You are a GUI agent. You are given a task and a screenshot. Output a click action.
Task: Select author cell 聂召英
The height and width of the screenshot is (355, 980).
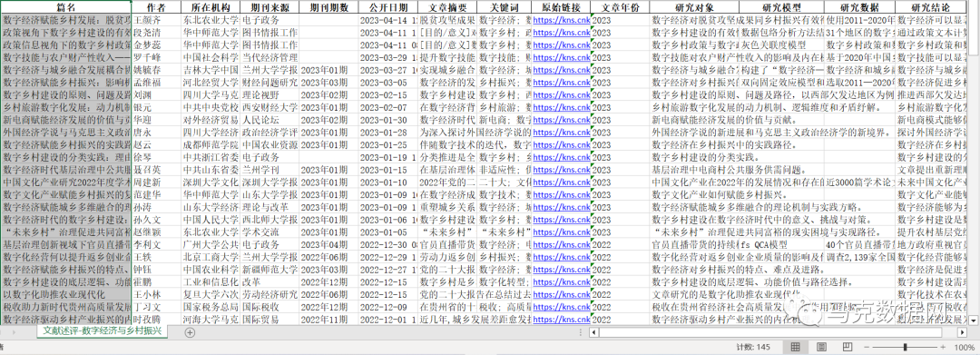click(x=156, y=170)
